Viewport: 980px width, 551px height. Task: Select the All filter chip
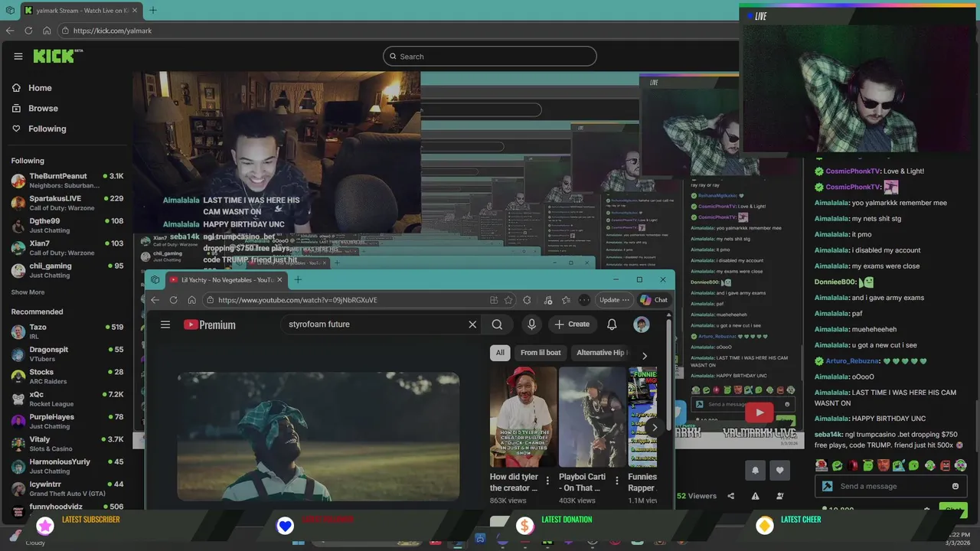[500, 353]
